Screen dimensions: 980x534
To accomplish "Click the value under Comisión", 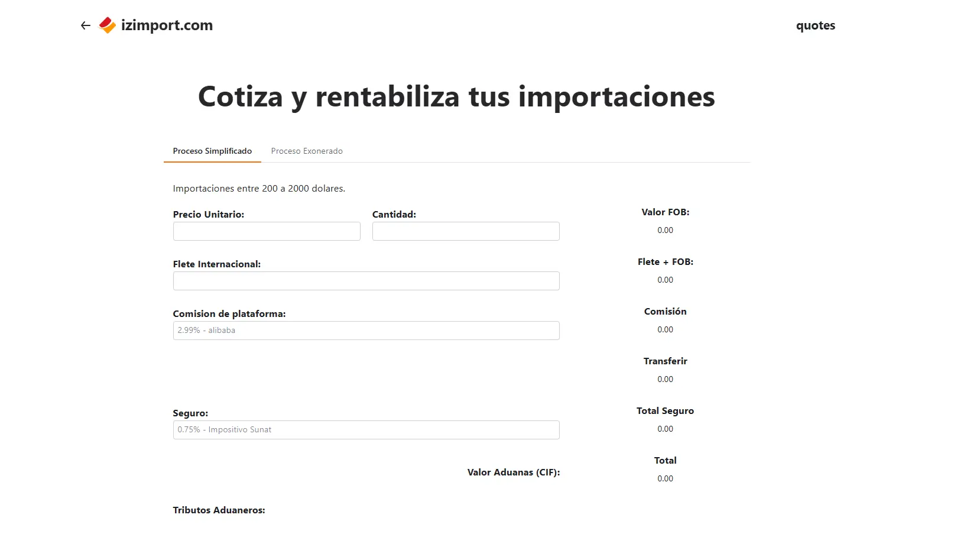I will [666, 329].
